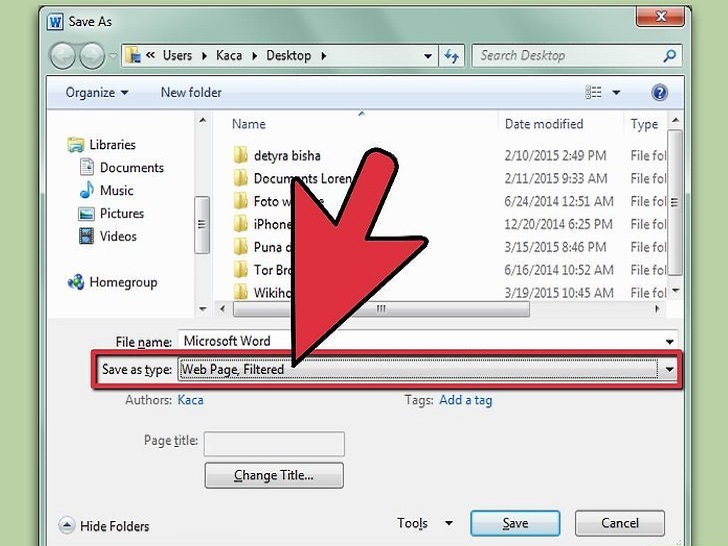Click the Save button
728x546 pixels.
pyautogui.click(x=515, y=523)
